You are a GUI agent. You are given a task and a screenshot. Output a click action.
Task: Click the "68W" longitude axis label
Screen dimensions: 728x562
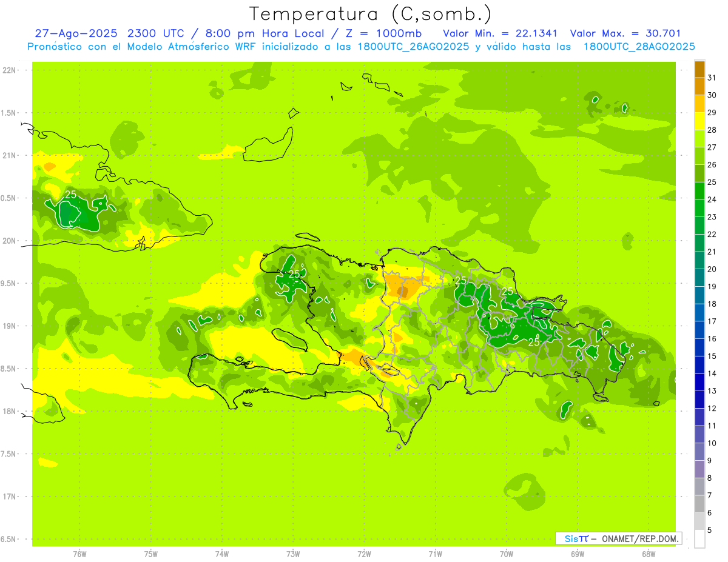click(x=649, y=554)
